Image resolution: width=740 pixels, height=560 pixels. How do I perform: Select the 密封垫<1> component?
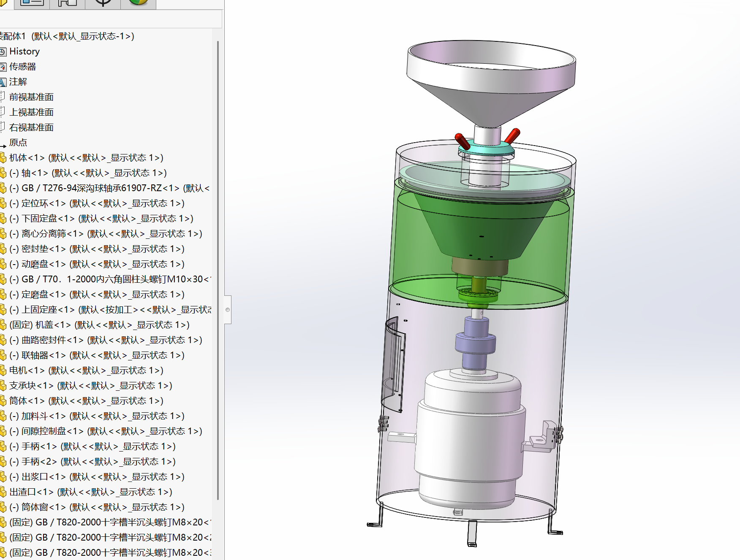click(97, 249)
